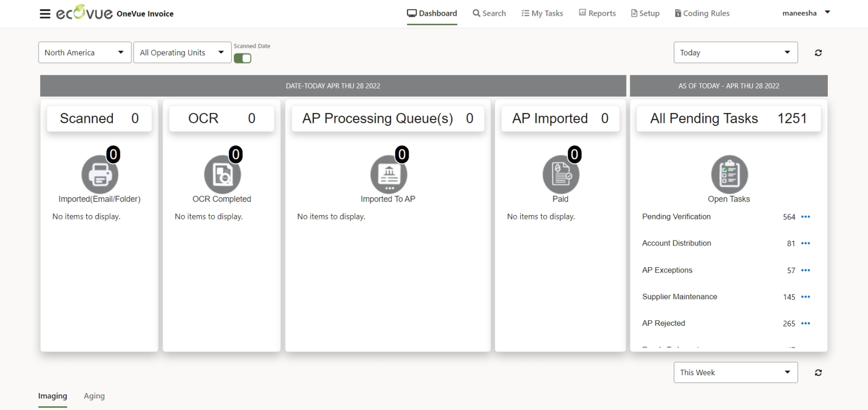Image resolution: width=868 pixels, height=410 pixels.
Task: Open the All Operating Units dropdown
Action: tap(182, 53)
